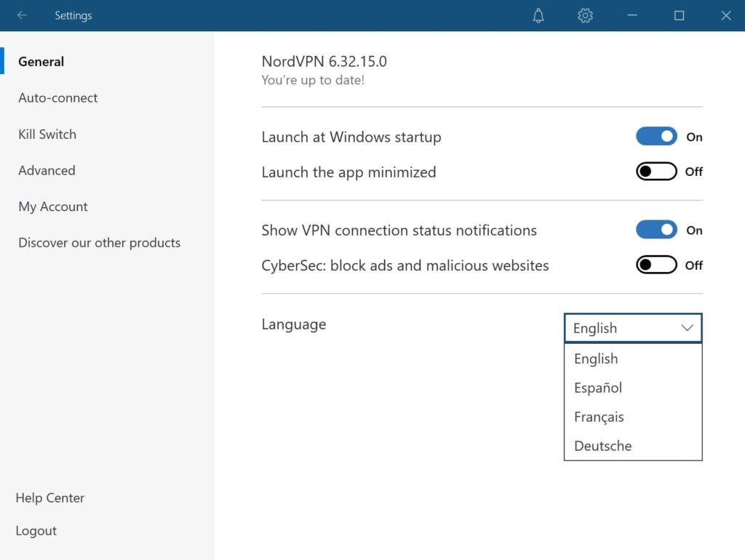Open notifications bell icon

[x=538, y=16]
